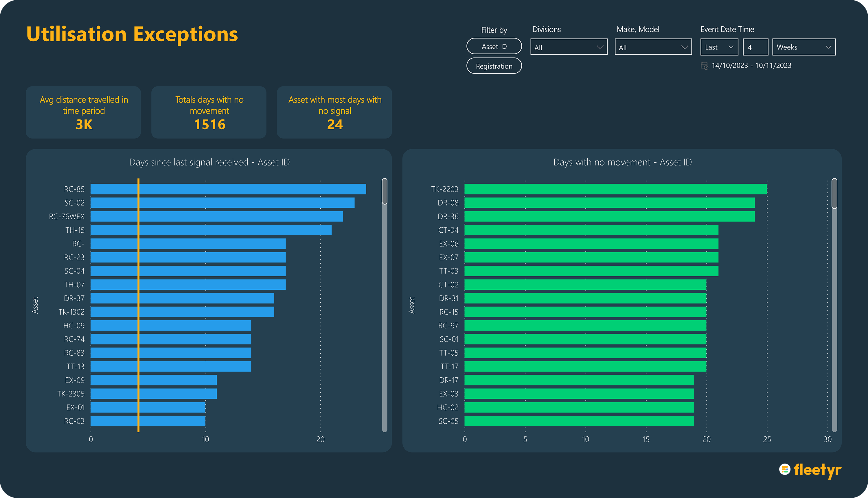Viewport: 868px width, 498px height.
Task: Select the DR-31 green bar
Action: point(586,298)
